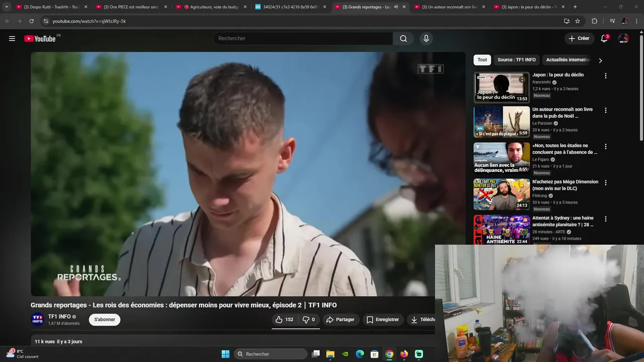Open File Explorer from the taskbar
644x362 pixels.
pyautogui.click(x=331, y=354)
